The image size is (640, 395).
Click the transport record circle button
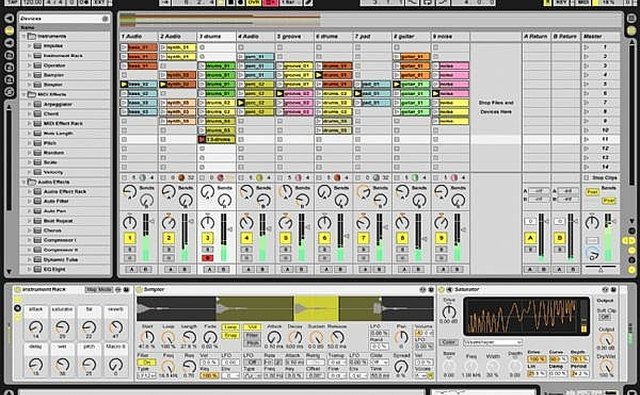241,2
